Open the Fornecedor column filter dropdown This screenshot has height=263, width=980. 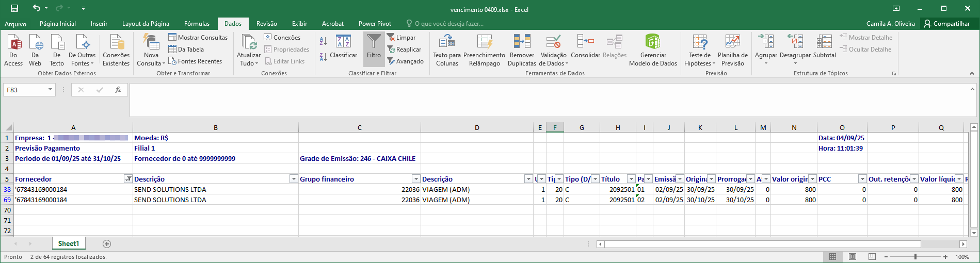(x=128, y=179)
